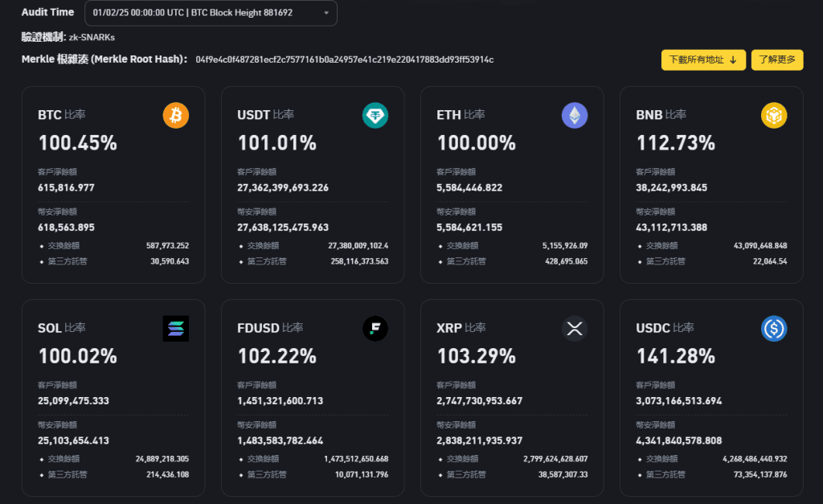This screenshot has height=504, width=823.
Task: Click the FDUSD ratio 102.22%
Action: tap(277, 356)
